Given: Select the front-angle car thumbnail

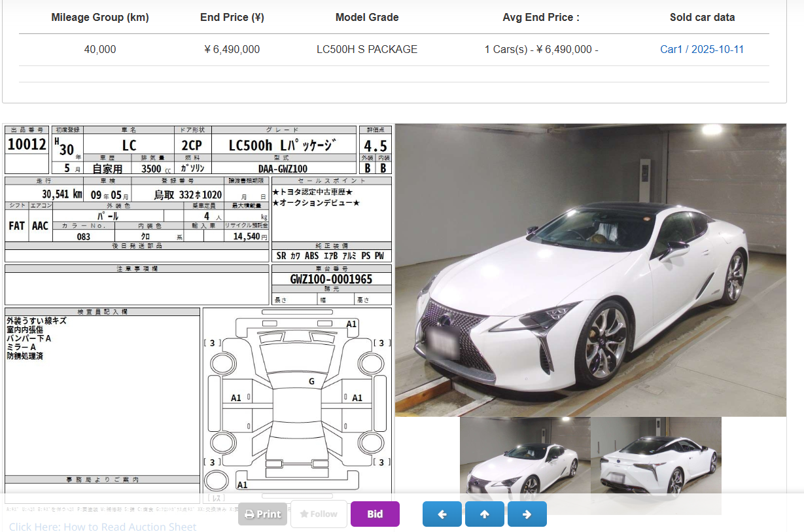Looking at the screenshot, I should [x=525, y=465].
